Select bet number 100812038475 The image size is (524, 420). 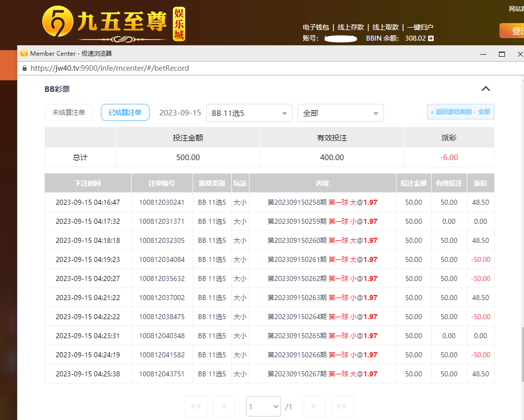click(162, 317)
